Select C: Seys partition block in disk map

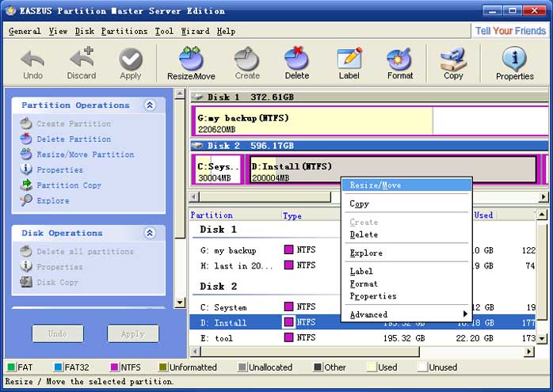click(218, 169)
